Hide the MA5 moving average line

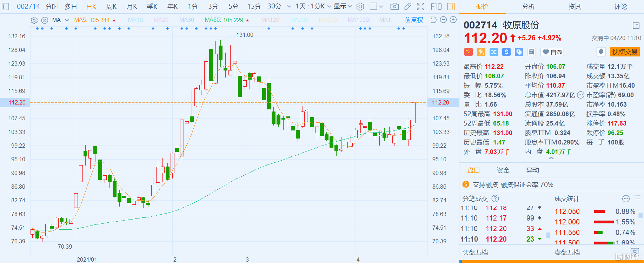pos(92,20)
